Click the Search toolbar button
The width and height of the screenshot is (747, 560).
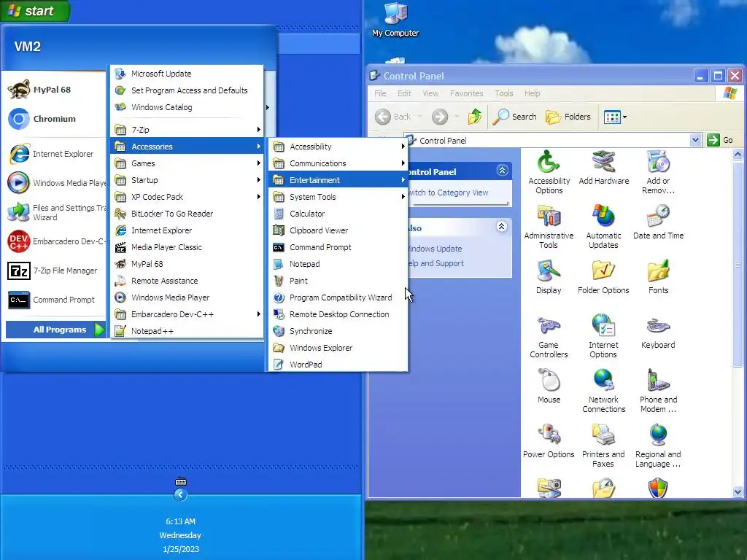point(514,116)
